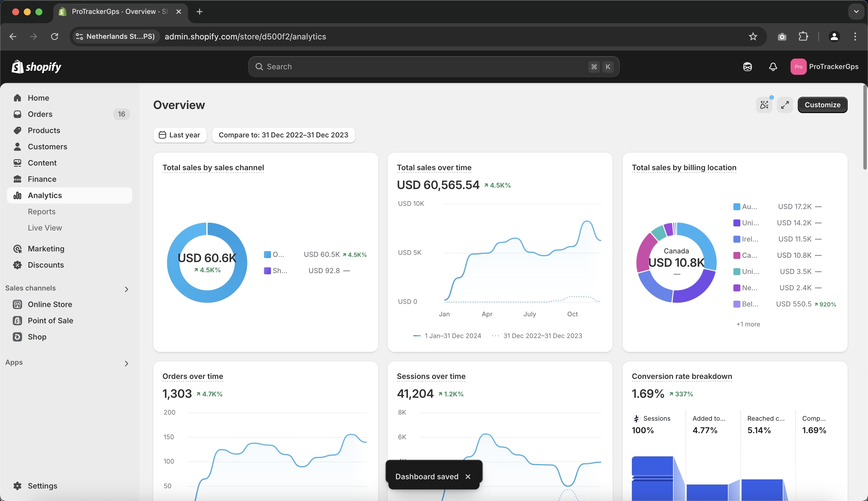
Task: Open Live View from the sidebar
Action: pos(45,227)
